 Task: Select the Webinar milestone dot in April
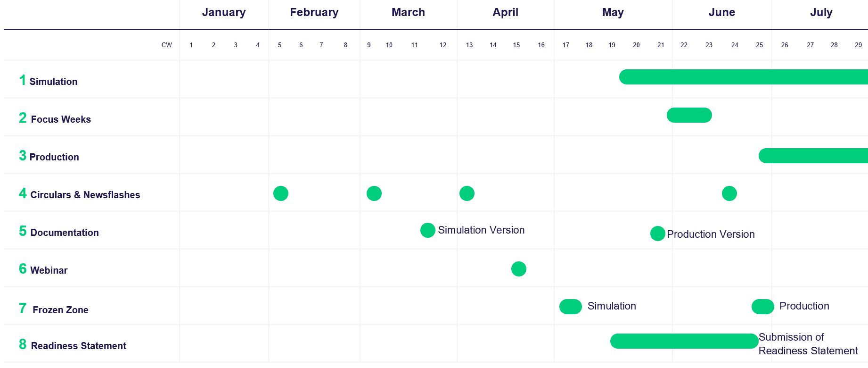tap(518, 269)
